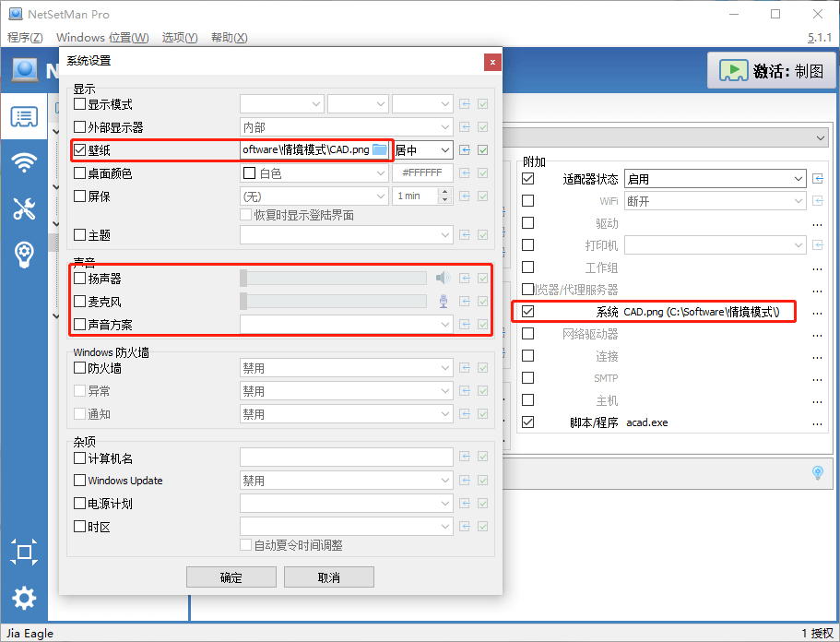Adjust the 麦克风 level slider
This screenshot has height=642, width=840.
333,302
